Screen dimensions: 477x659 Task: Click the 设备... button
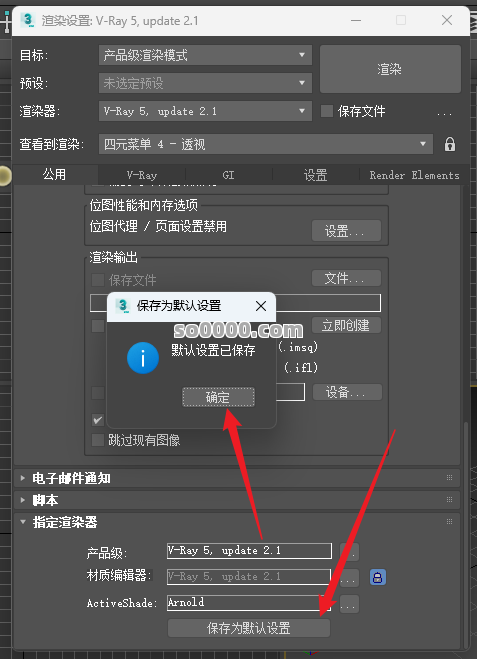point(347,392)
